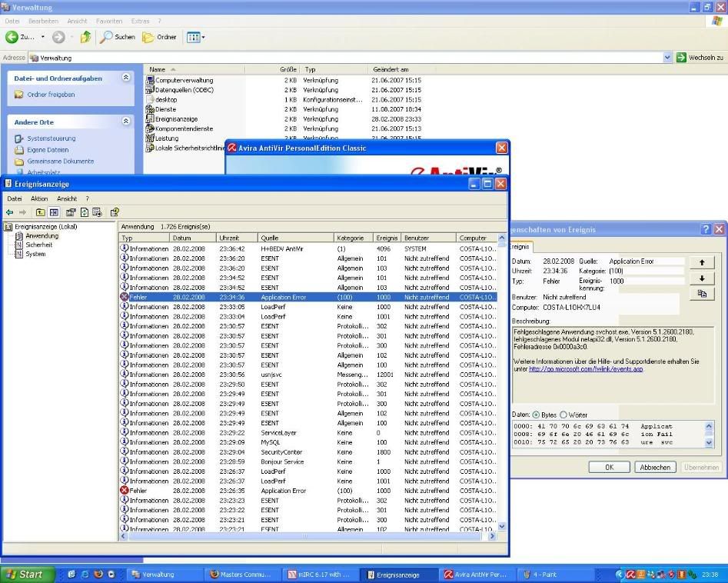This screenshot has height=583, width=728.
Task: Open the address bar dropdown in Verwaltung
Action: [667, 58]
